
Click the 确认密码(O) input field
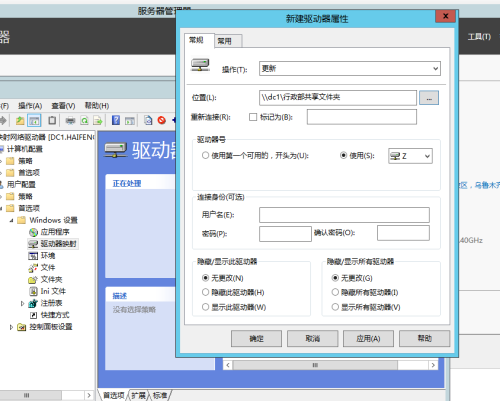coord(403,233)
